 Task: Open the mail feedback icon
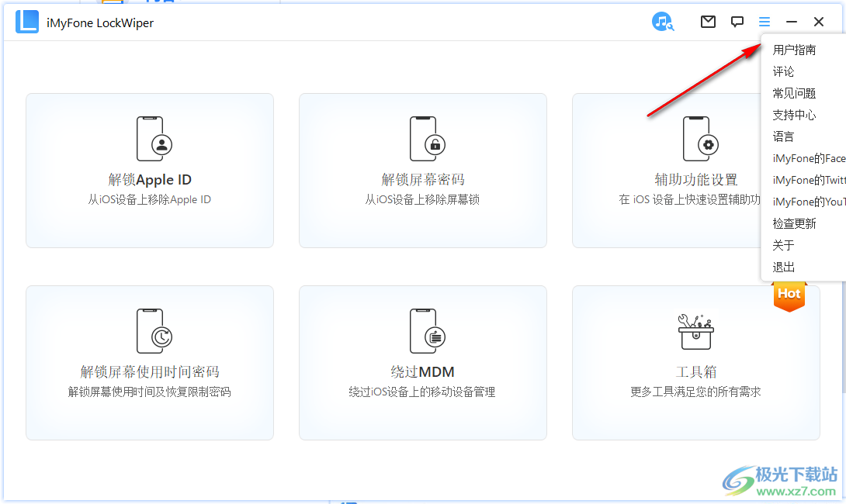point(708,22)
